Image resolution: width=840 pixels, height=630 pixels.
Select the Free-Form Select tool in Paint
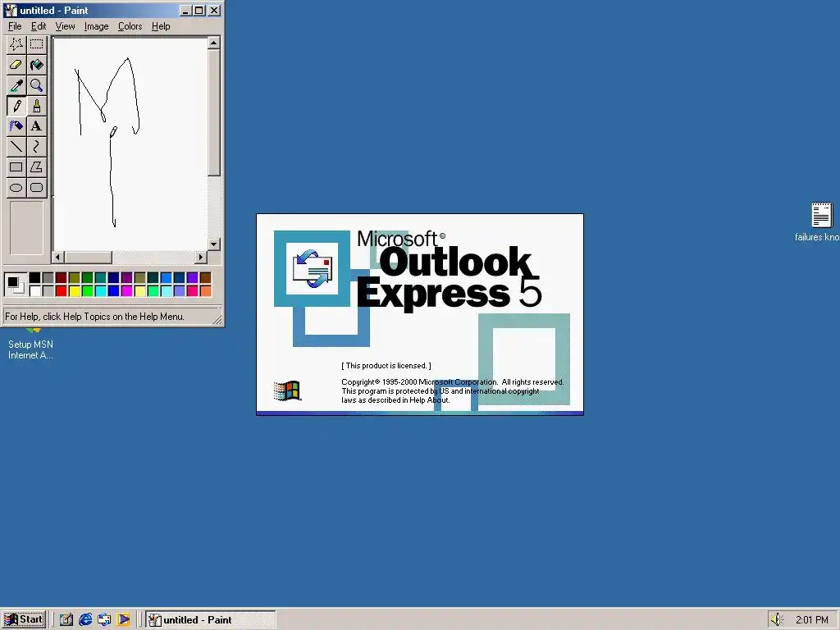tap(16, 44)
